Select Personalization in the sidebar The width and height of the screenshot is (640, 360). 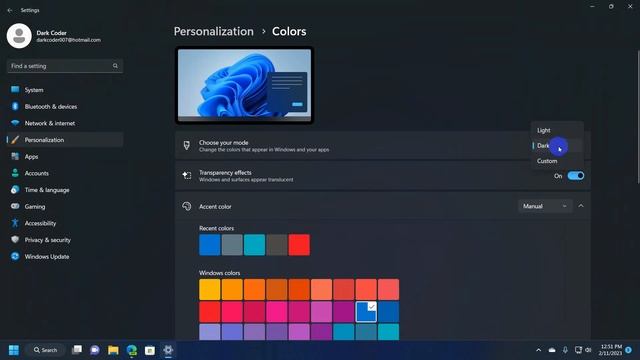(64, 140)
